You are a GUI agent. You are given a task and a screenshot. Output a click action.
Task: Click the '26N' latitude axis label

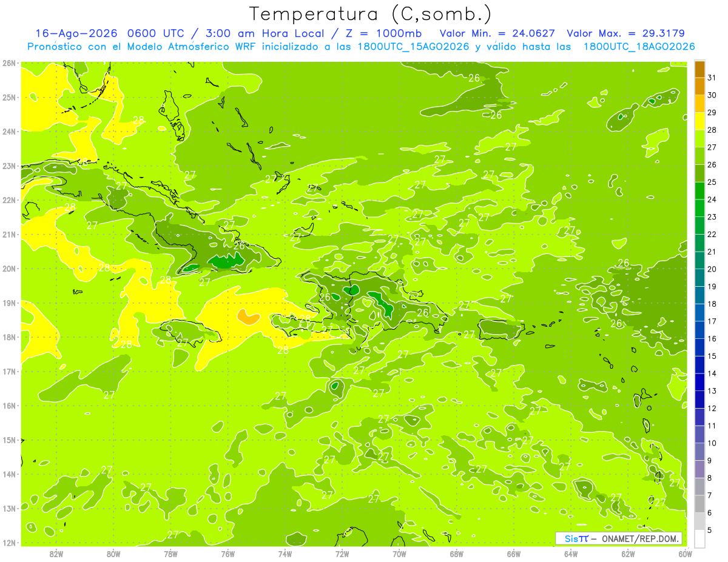click(x=8, y=63)
